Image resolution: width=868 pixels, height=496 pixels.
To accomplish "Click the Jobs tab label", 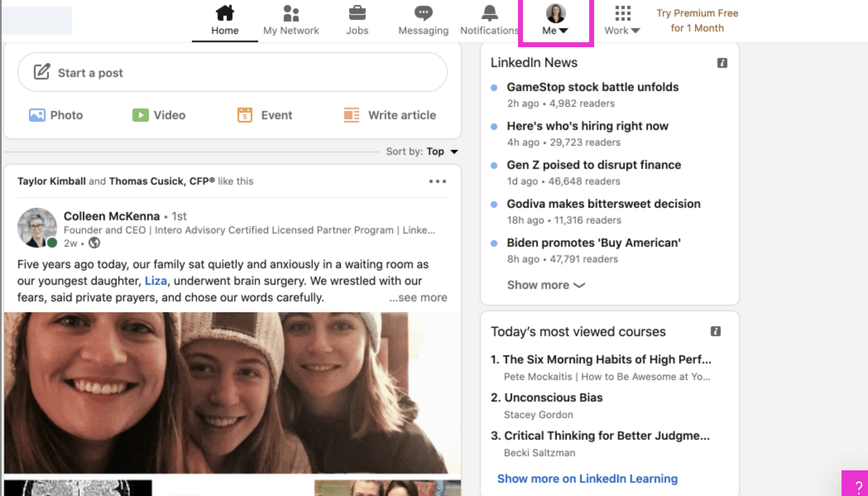I will [357, 31].
